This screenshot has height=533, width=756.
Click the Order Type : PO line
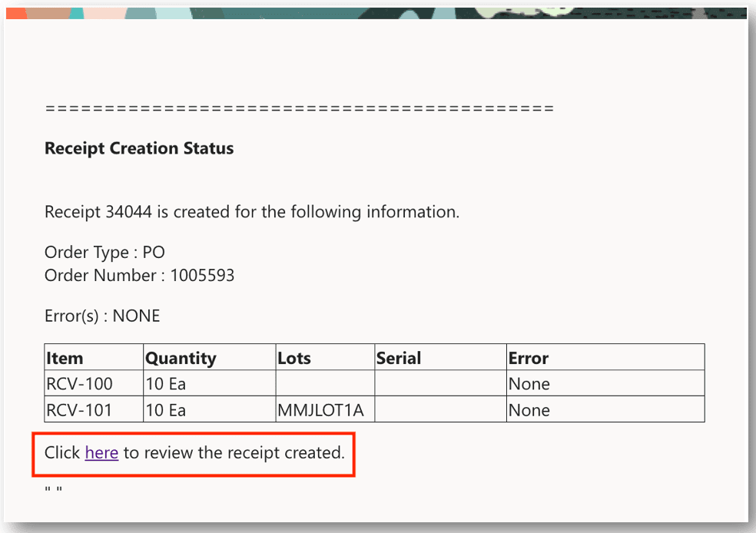(x=104, y=253)
